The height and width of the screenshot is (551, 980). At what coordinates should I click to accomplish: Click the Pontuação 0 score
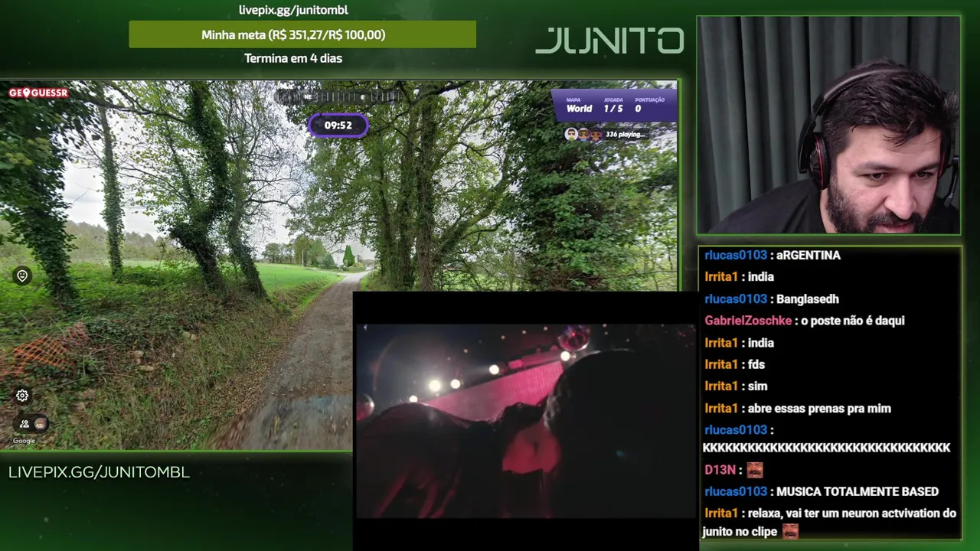649,106
